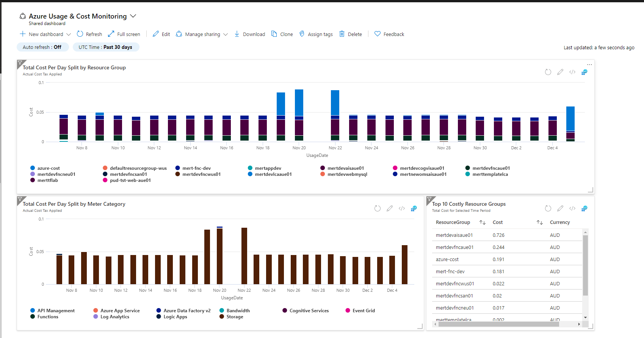Screen dimensions: 644x338
Task: Click the Log Analytics legend entry
Action: (x=111, y=317)
